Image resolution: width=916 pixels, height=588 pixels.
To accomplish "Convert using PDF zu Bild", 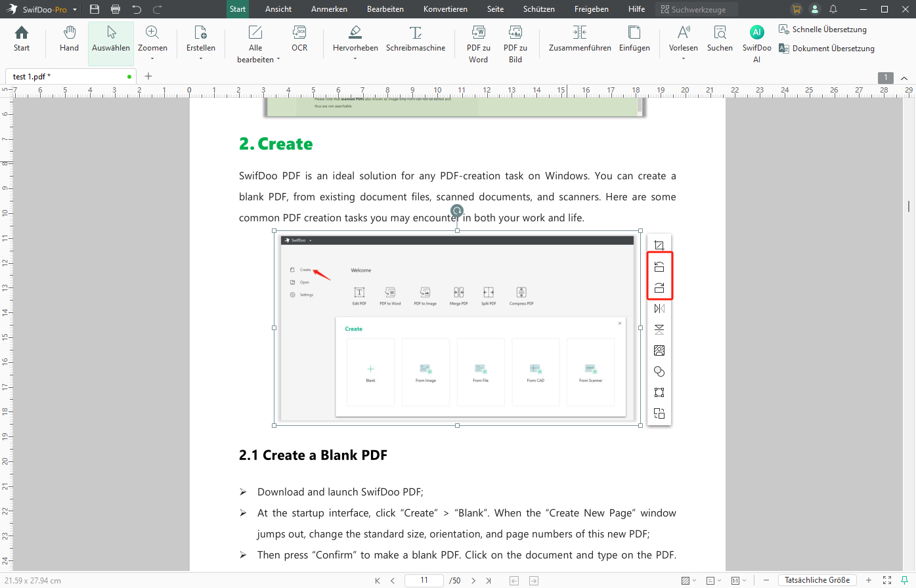I will pyautogui.click(x=515, y=44).
